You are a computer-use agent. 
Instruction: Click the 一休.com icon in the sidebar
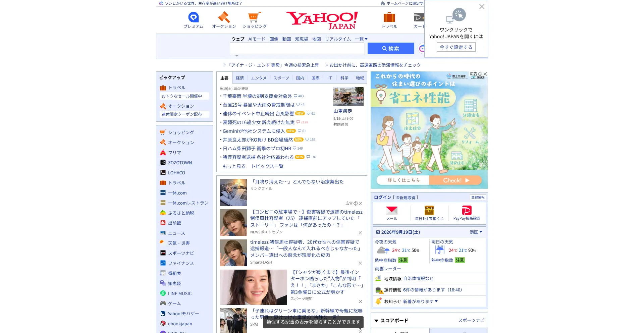[x=163, y=192]
